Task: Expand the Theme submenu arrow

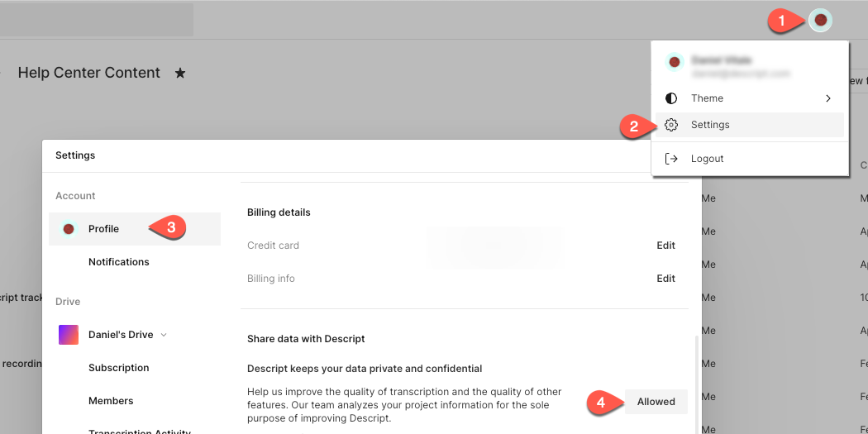Action: tap(828, 98)
